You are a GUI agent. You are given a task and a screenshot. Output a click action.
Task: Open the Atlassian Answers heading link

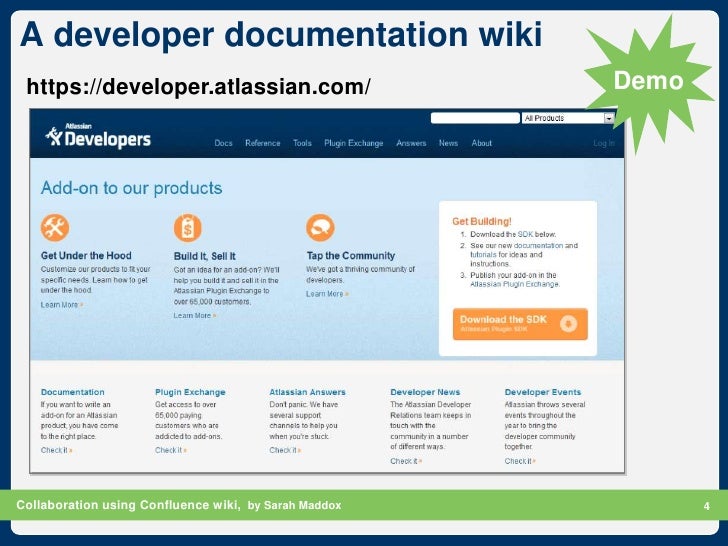click(x=307, y=392)
